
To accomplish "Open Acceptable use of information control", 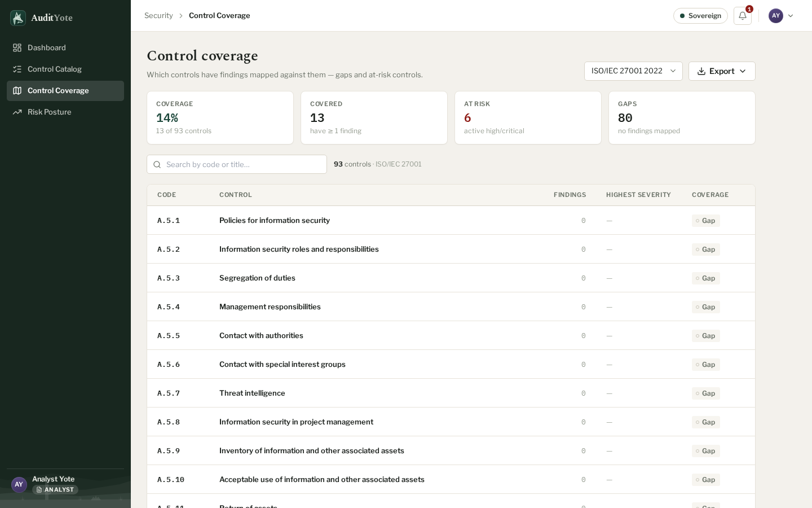I will point(451,480).
